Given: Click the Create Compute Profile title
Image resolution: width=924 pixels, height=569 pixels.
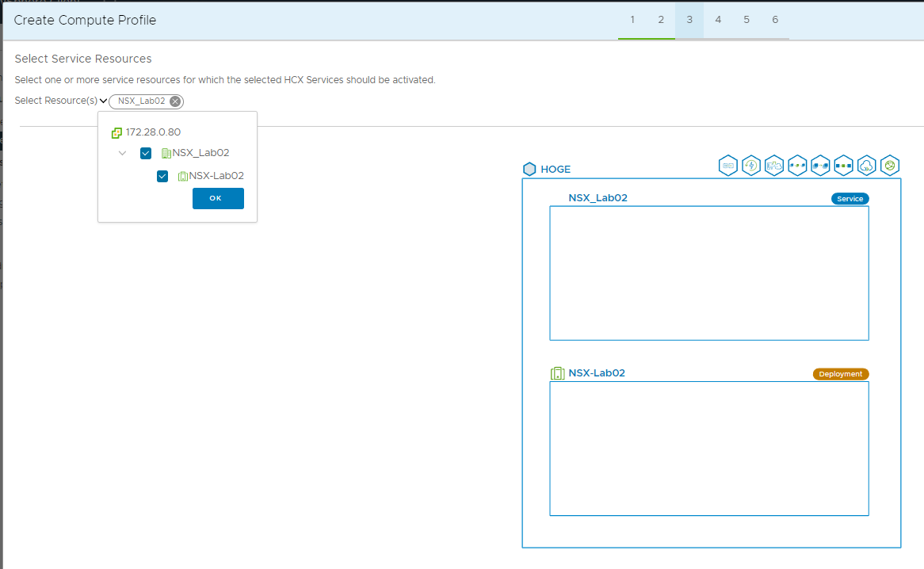Looking at the screenshot, I should click(x=85, y=20).
